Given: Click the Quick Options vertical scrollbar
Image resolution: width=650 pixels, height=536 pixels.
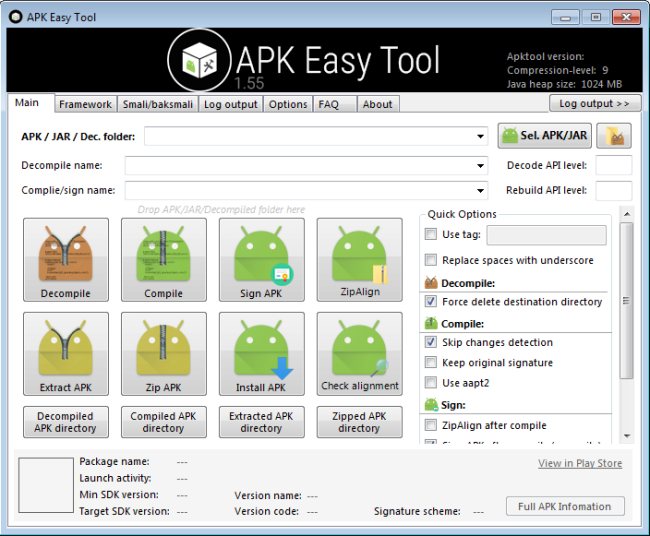Looking at the screenshot, I should [626, 300].
